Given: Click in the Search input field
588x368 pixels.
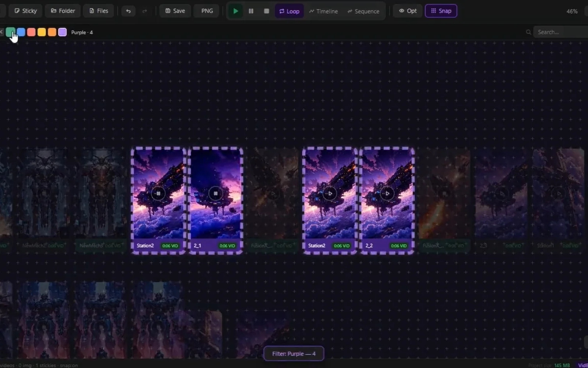Looking at the screenshot, I should pyautogui.click(x=560, y=32).
